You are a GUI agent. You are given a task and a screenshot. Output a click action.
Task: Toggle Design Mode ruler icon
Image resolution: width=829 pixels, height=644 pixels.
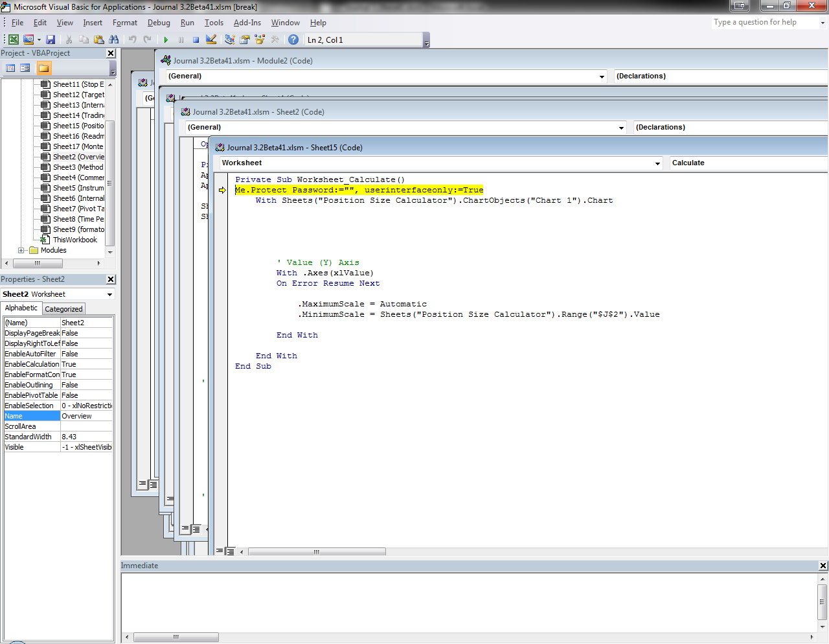pyautogui.click(x=210, y=40)
